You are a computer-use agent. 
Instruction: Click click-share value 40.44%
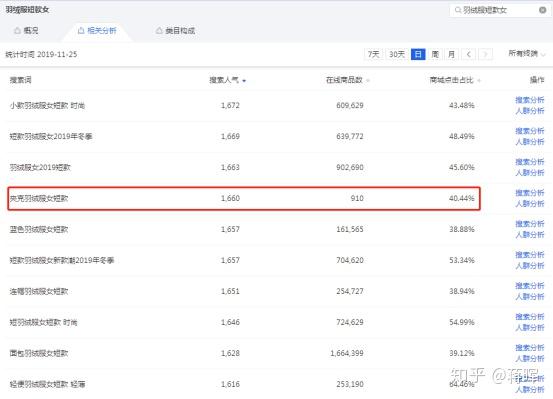(462, 199)
